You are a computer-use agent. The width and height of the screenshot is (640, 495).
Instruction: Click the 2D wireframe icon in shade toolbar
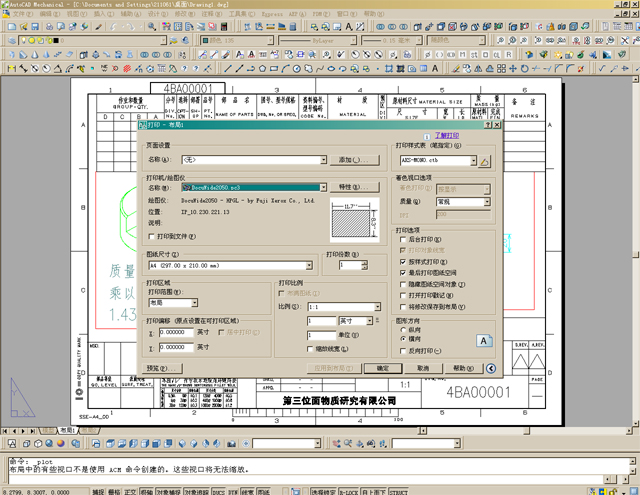point(12,443)
